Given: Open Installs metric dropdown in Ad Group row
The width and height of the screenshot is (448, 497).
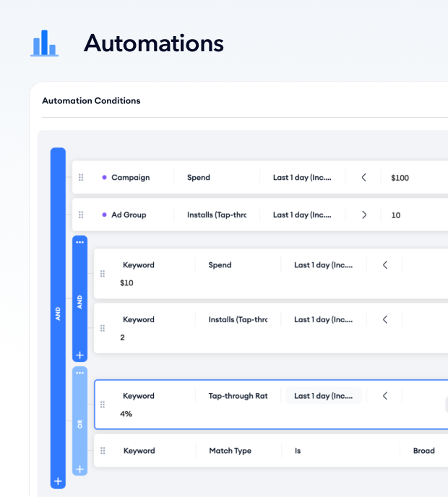Looking at the screenshot, I should 217,215.
